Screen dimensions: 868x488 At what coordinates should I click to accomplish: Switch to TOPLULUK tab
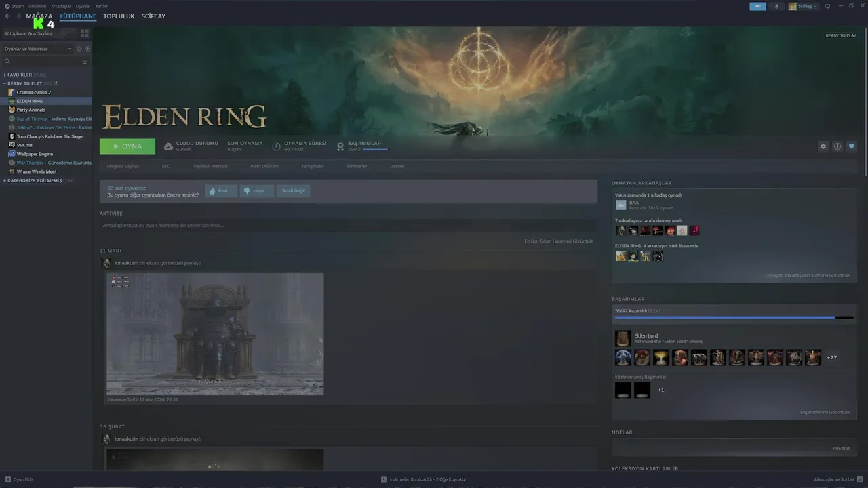click(119, 16)
